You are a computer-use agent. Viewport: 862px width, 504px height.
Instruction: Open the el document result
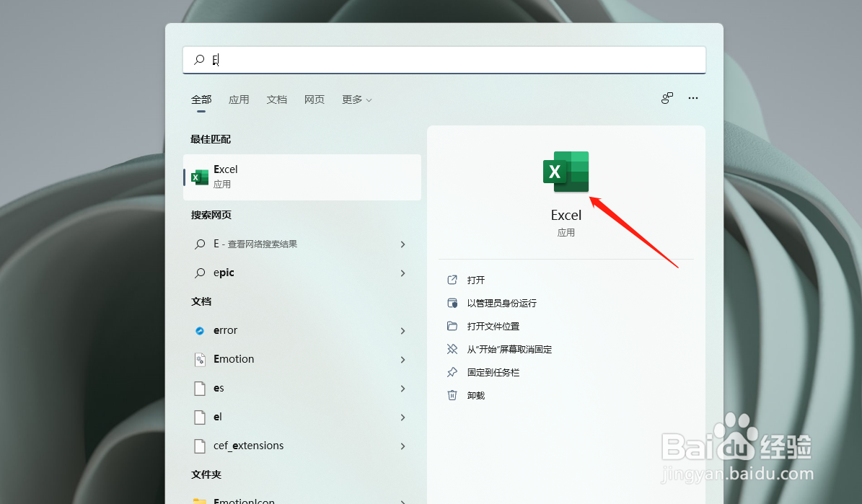pos(302,417)
